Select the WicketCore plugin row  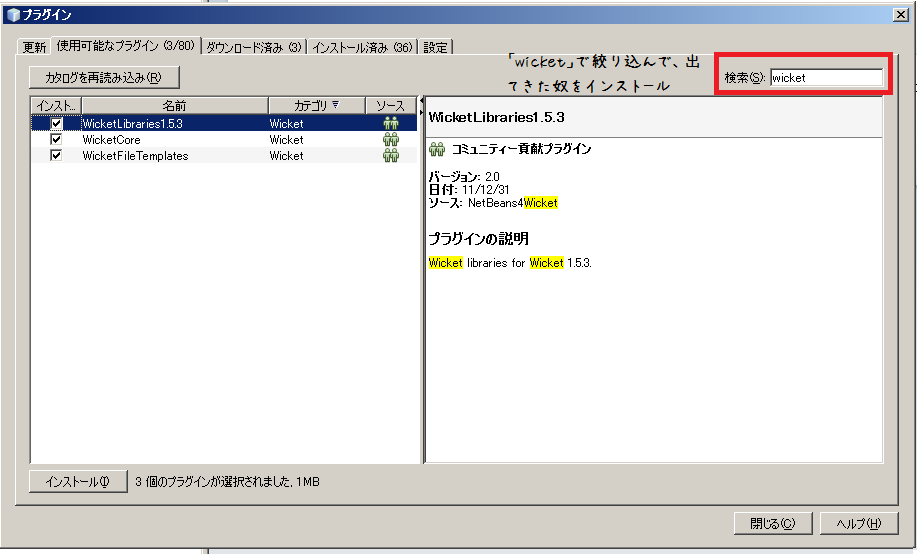[x=224, y=139]
